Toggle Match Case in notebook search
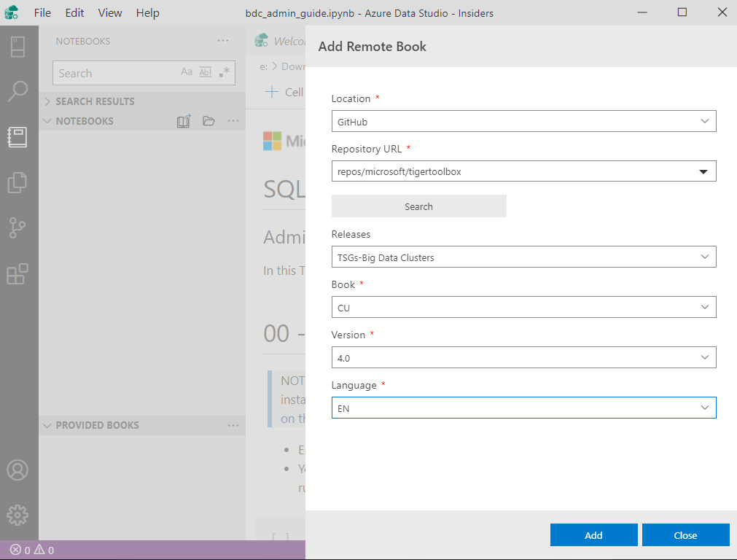The height and width of the screenshot is (560, 737). pyautogui.click(x=187, y=72)
